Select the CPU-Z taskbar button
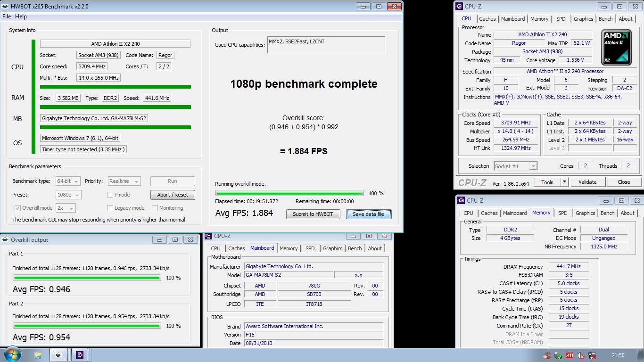Image resolution: width=644 pixels, height=362 pixels. (x=80, y=355)
